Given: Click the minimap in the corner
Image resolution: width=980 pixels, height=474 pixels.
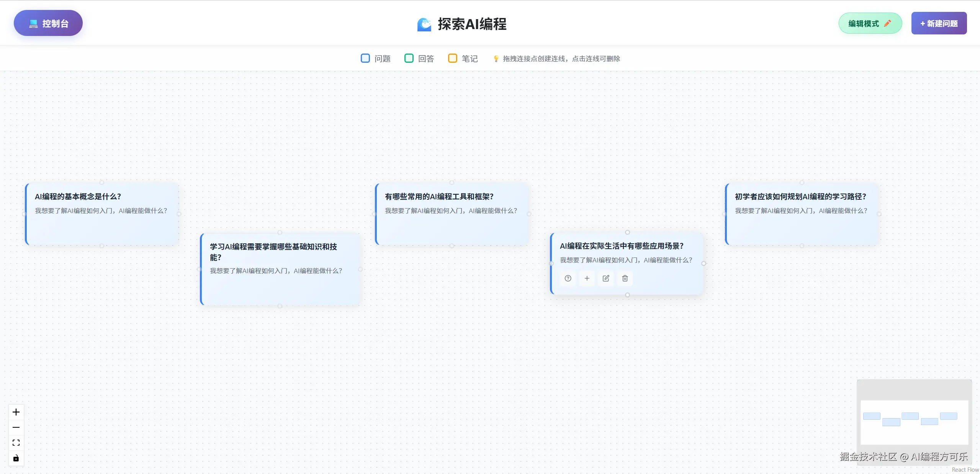Looking at the screenshot, I should coord(914,422).
